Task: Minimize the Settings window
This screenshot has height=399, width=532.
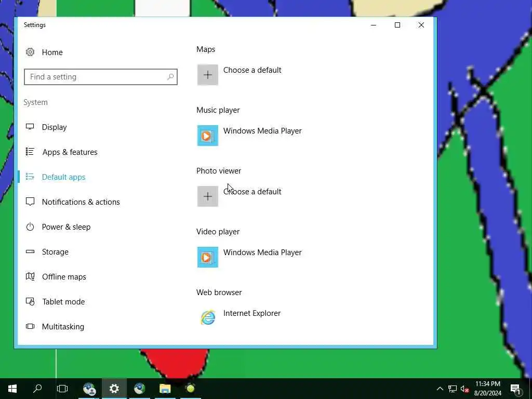Action: 374,25
